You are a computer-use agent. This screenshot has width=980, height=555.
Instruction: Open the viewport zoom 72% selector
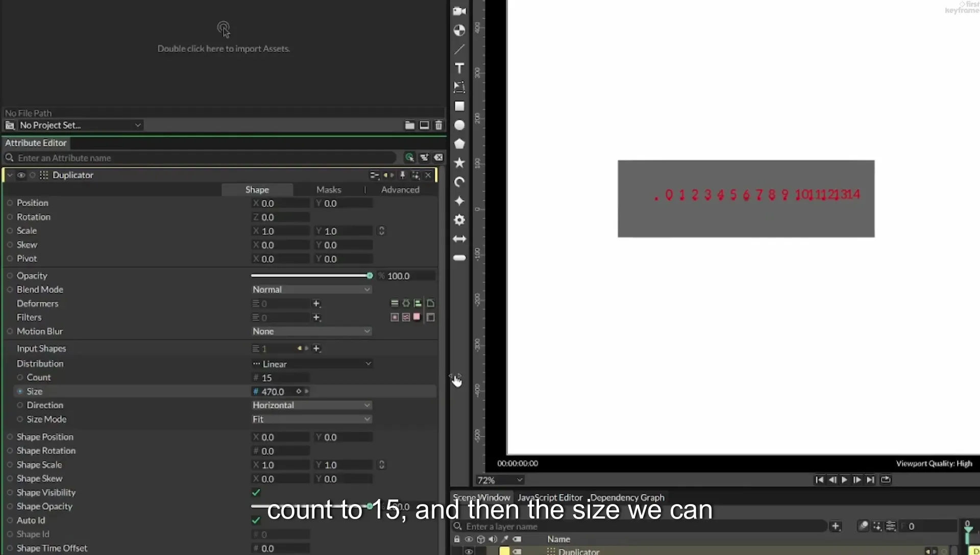(x=500, y=480)
